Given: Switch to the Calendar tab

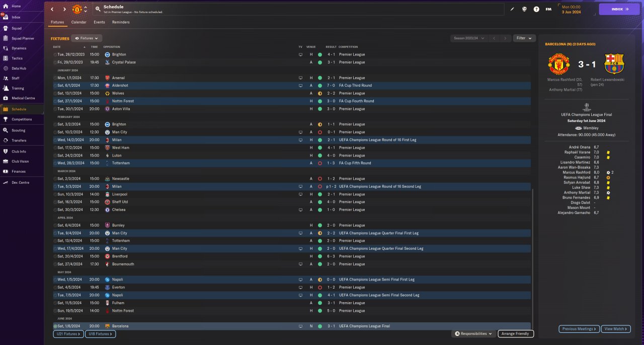Looking at the screenshot, I should tap(79, 22).
